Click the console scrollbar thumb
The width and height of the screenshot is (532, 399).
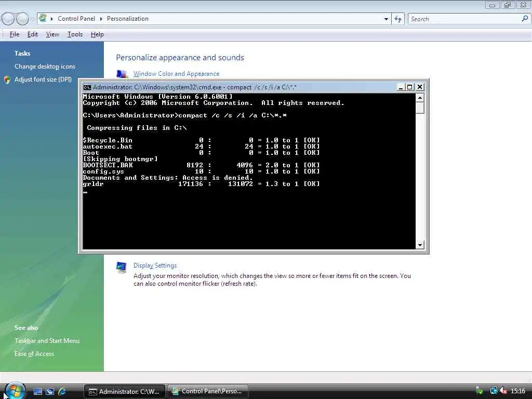420,108
